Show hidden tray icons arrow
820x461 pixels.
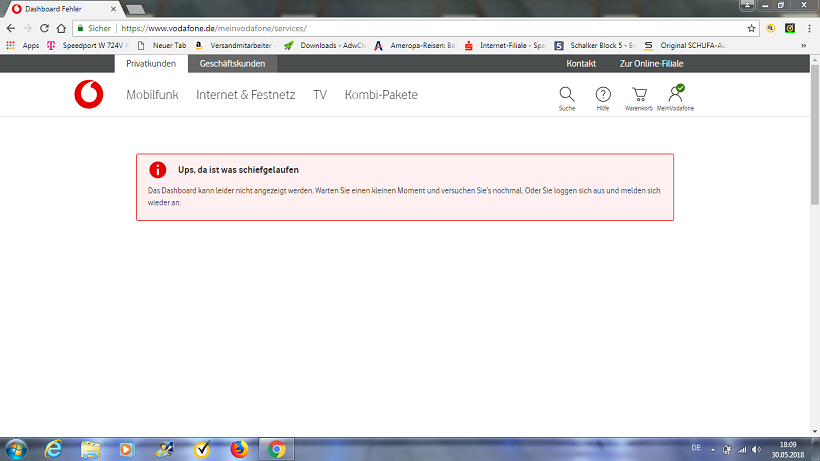pos(712,450)
